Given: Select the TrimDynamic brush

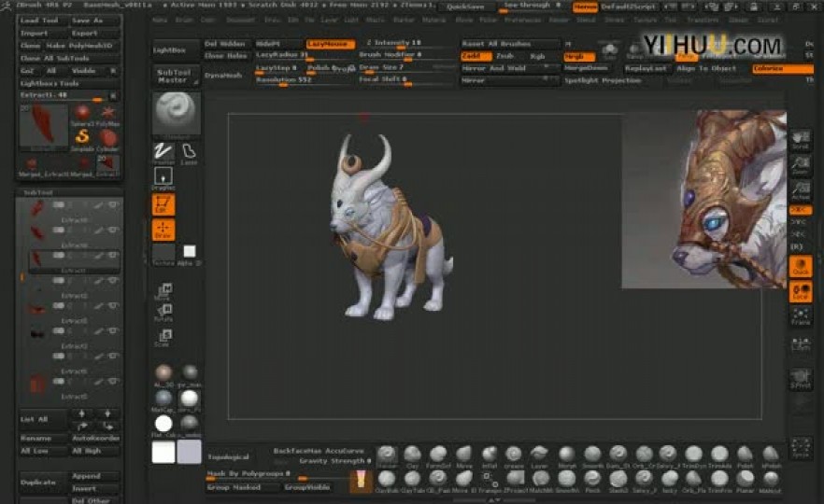Looking at the screenshot, I should tap(693, 456).
